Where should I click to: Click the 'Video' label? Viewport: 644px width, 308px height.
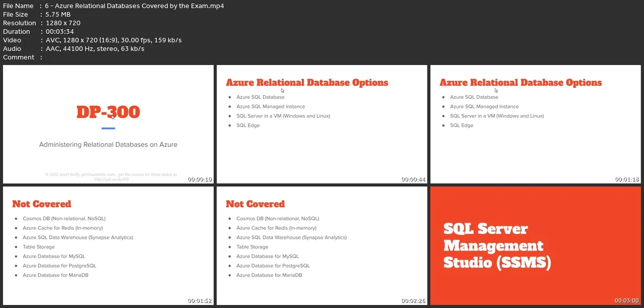coord(12,40)
